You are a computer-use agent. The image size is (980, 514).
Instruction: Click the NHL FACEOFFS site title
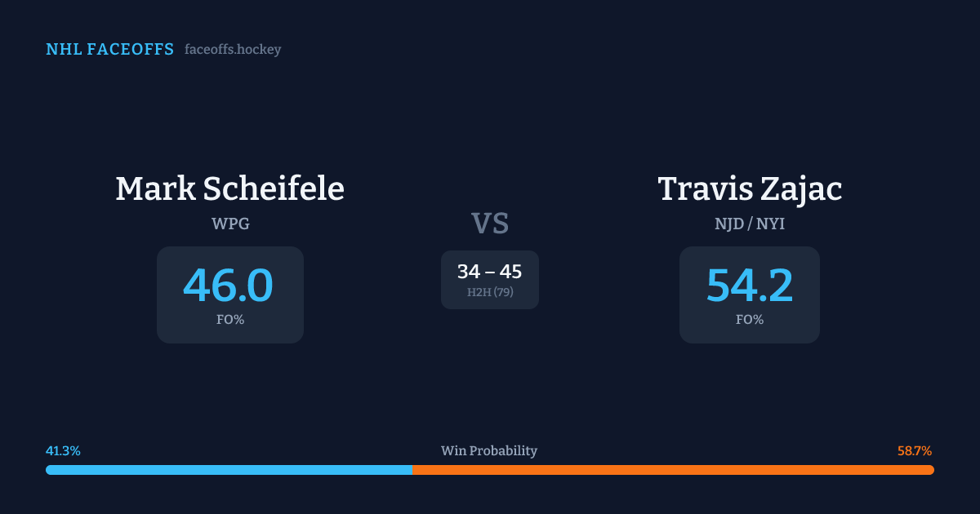click(109, 50)
